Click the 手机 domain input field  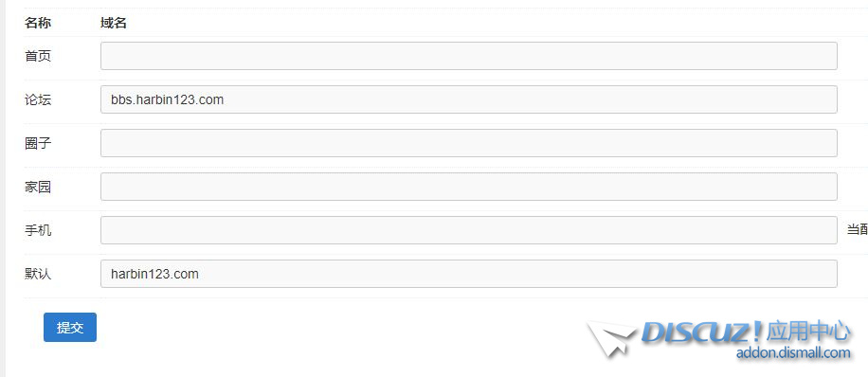[468, 230]
